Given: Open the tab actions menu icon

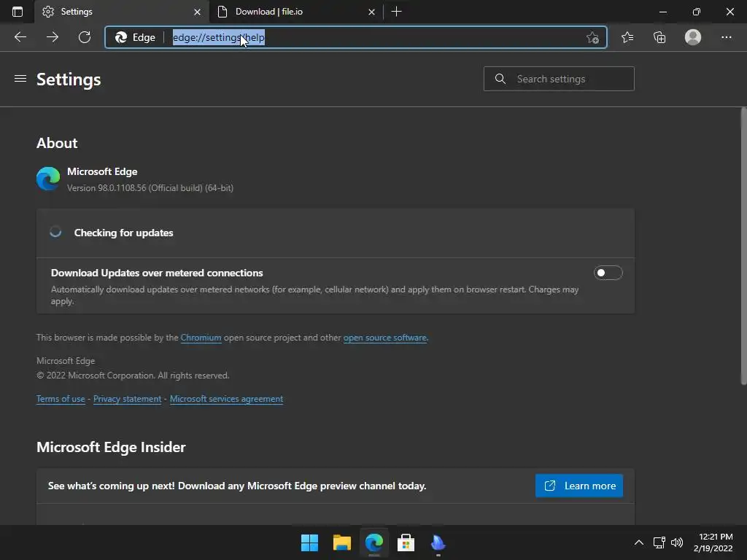Looking at the screenshot, I should click(x=18, y=12).
